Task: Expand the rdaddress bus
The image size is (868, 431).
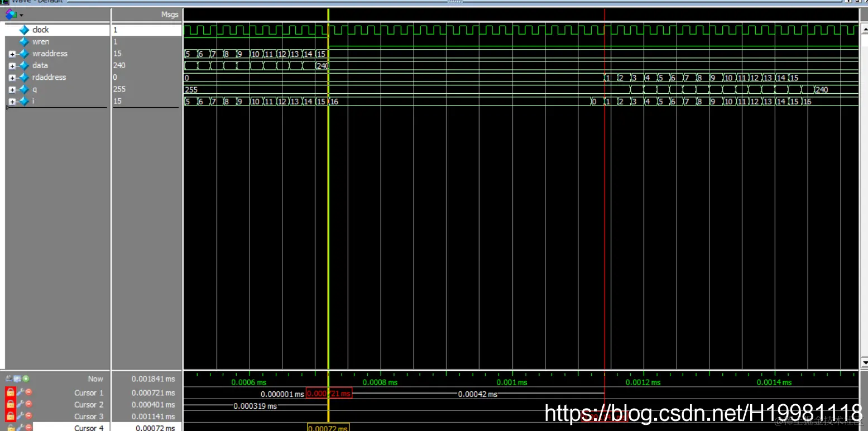Action: tap(12, 78)
